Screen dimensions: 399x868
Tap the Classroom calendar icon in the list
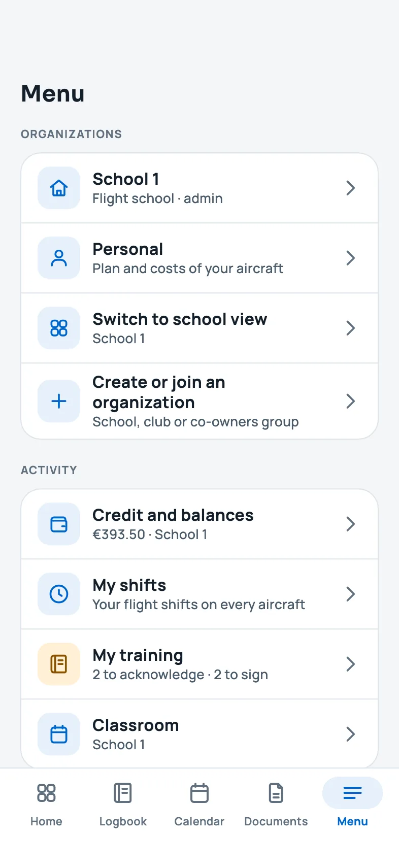59,734
